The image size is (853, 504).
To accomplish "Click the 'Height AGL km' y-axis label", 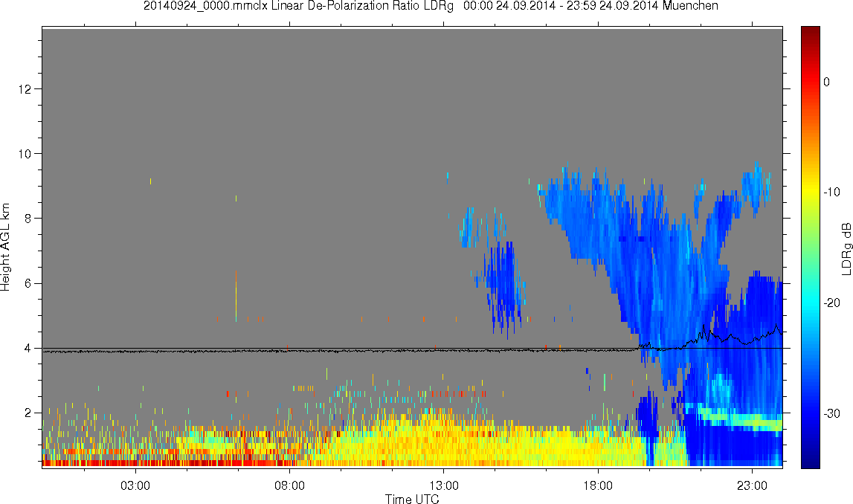I will [5, 248].
